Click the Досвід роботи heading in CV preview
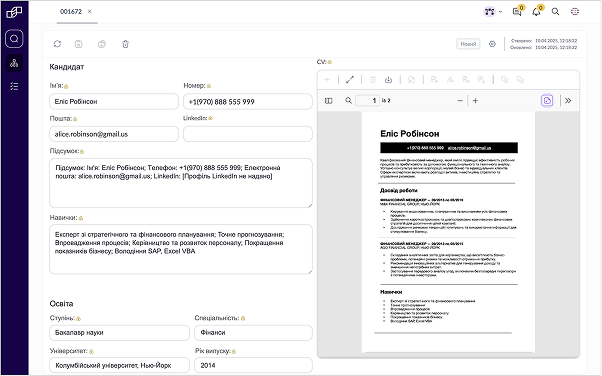Image resolution: width=602 pixels, height=376 pixels. (399, 190)
